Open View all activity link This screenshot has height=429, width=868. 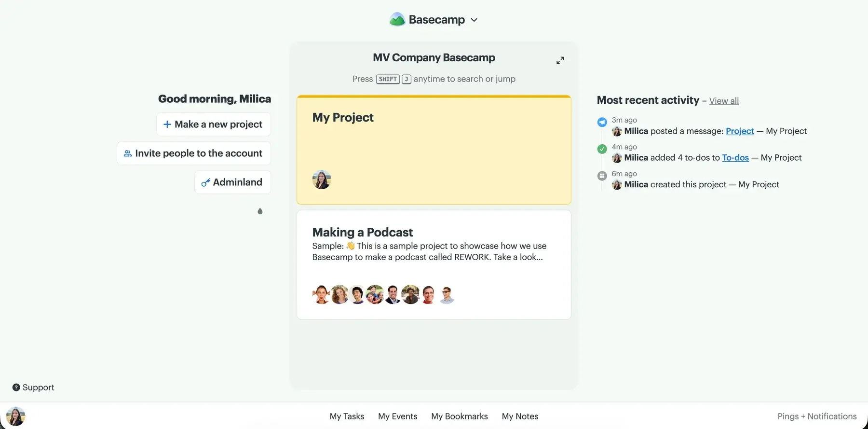[x=724, y=101]
